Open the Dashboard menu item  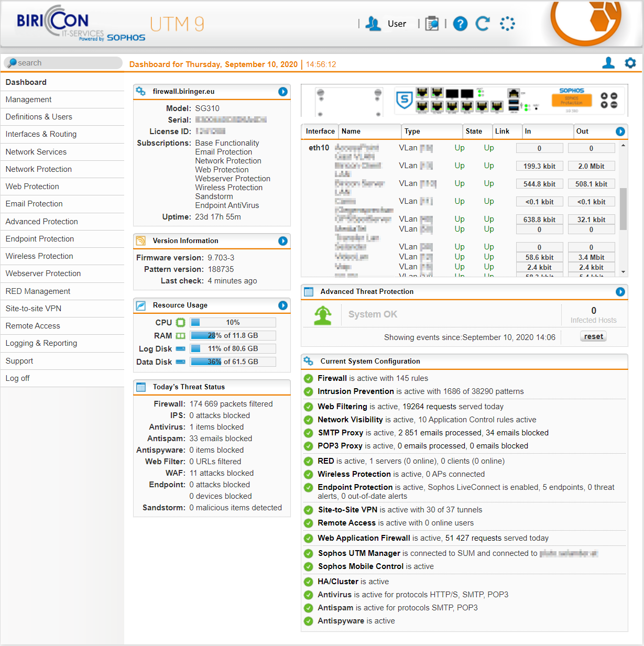(x=62, y=82)
